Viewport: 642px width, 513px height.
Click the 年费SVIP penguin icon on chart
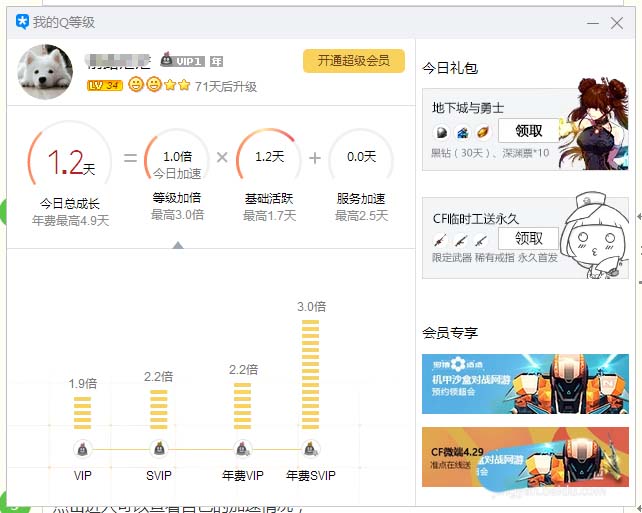pyautogui.click(x=310, y=449)
